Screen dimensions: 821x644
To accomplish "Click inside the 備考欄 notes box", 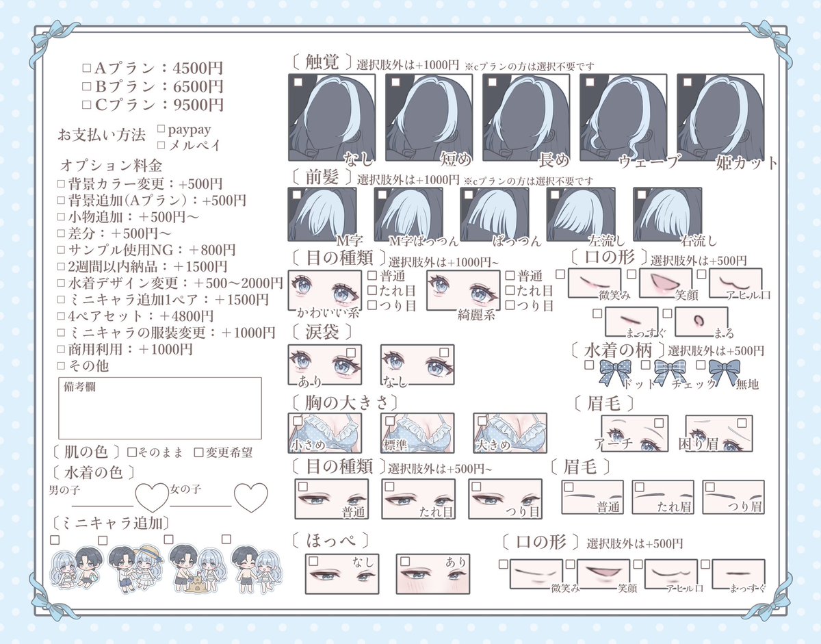I will coord(159,409).
